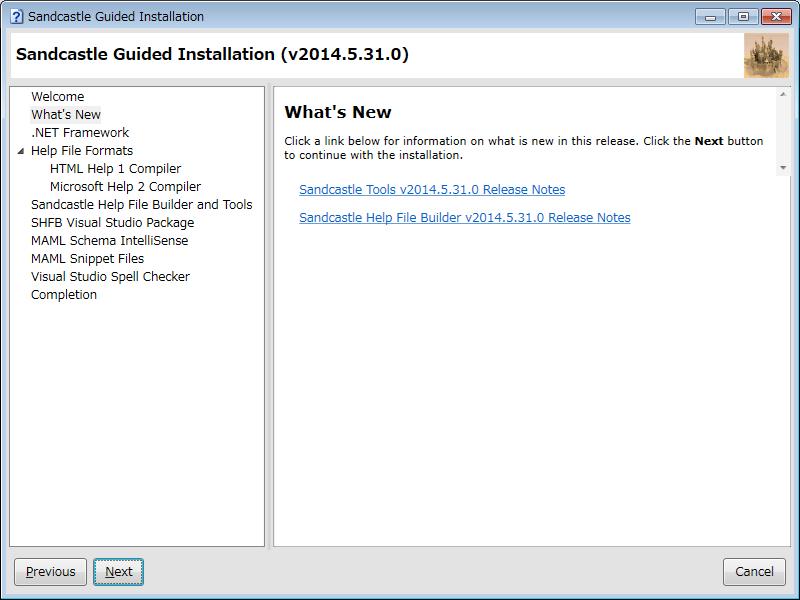800x600 pixels.
Task: Select Welcome in the step list
Action: [x=57, y=97]
